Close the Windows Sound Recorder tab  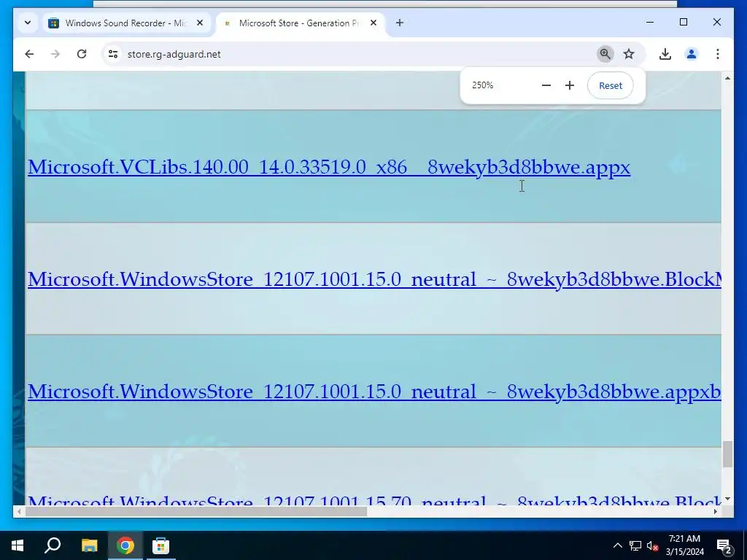click(x=200, y=23)
